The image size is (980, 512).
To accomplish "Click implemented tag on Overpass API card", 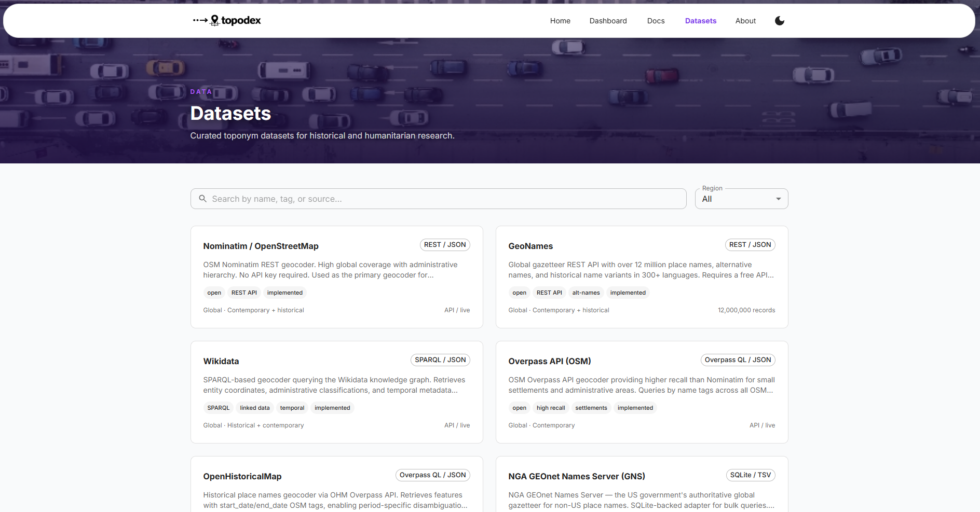I will coord(635,408).
